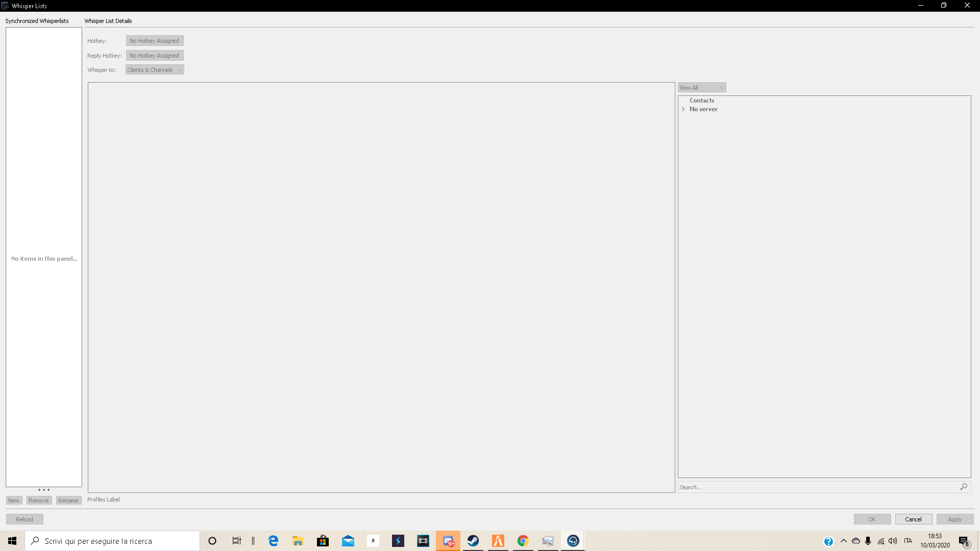Open the Whisper to Clients & Channels dropdown

pyautogui.click(x=155, y=70)
